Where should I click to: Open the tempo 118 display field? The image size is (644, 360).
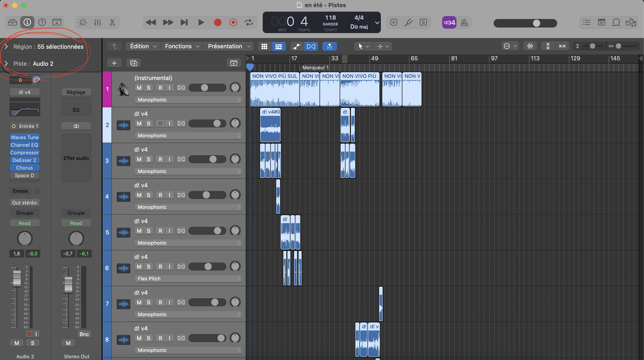click(331, 18)
